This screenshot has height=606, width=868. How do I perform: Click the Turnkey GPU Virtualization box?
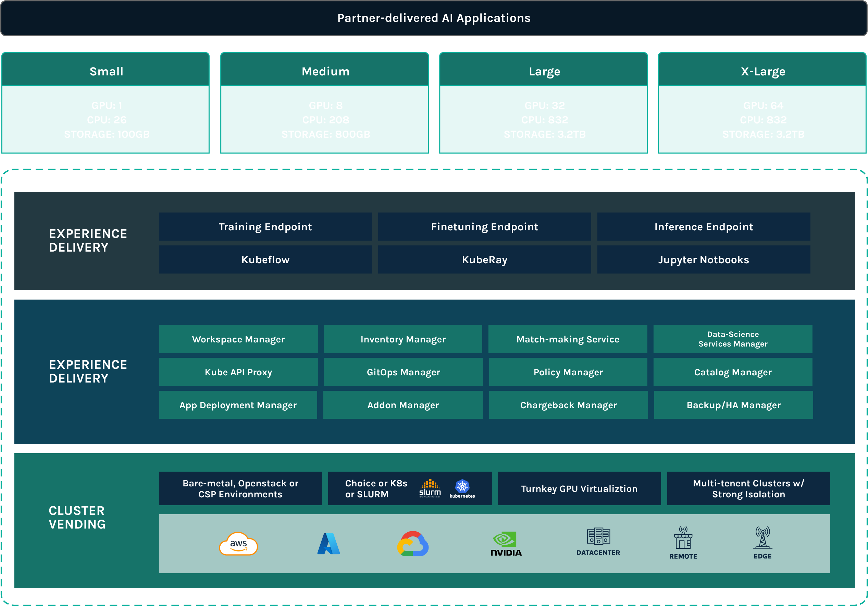[x=579, y=488]
